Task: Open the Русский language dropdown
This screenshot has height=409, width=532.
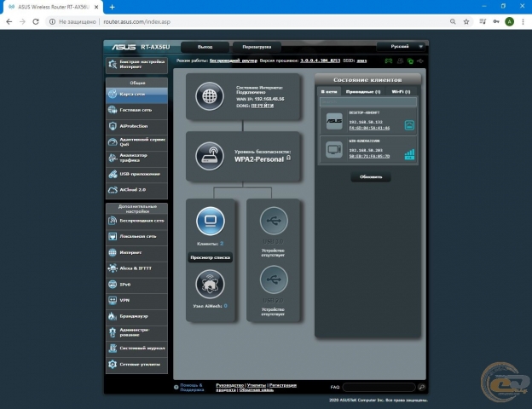Action: click(401, 47)
